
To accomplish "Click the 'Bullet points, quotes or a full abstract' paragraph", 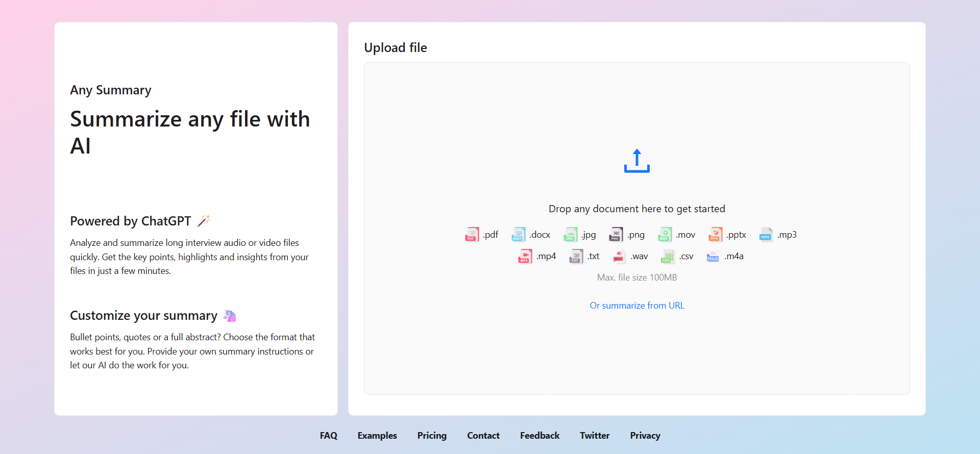I will [192, 351].
